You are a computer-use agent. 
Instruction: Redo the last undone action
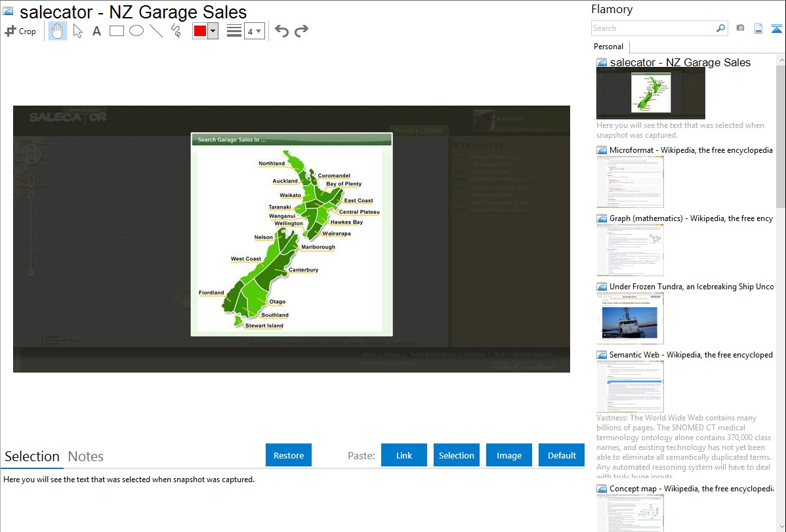click(301, 31)
